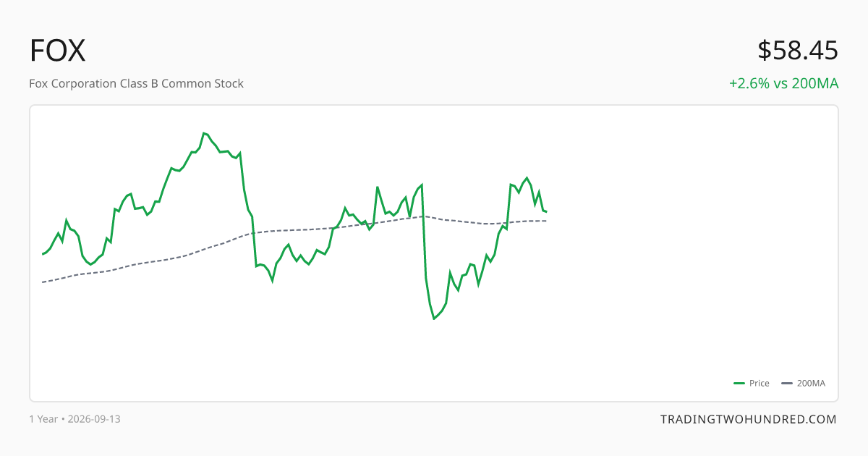This screenshot has height=456, width=868.
Task: Click the FOX ticker heading
Action: (x=58, y=51)
